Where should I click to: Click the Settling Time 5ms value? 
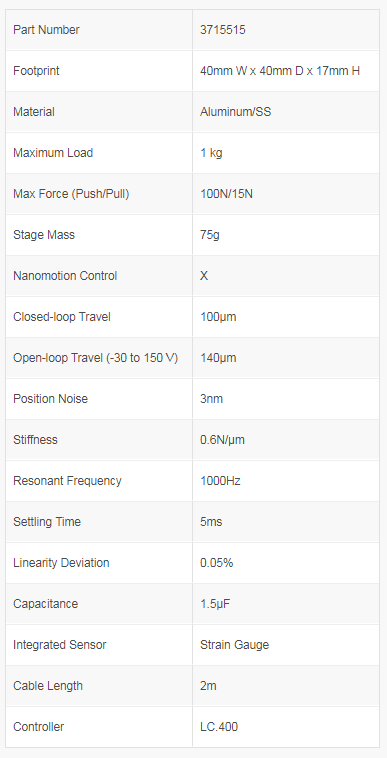211,522
